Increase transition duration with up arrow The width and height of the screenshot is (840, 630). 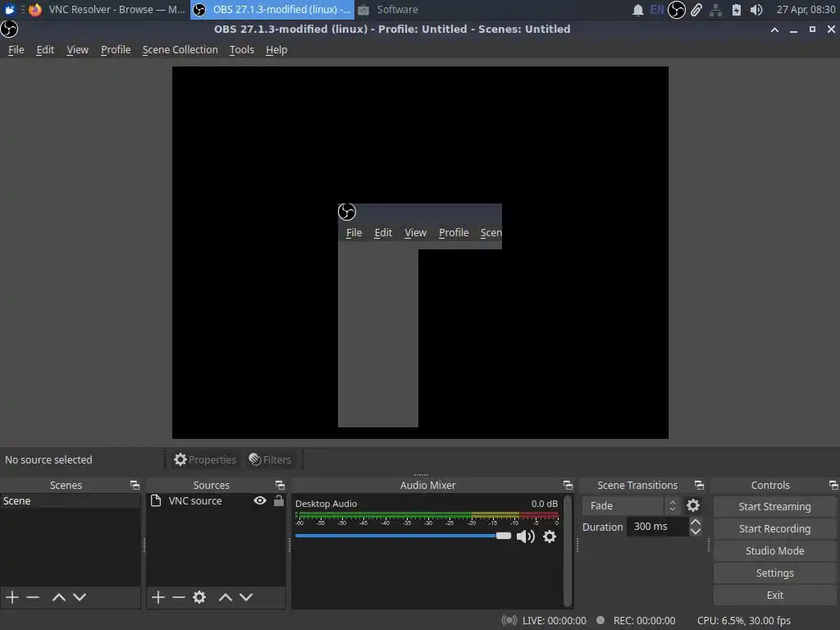696,522
